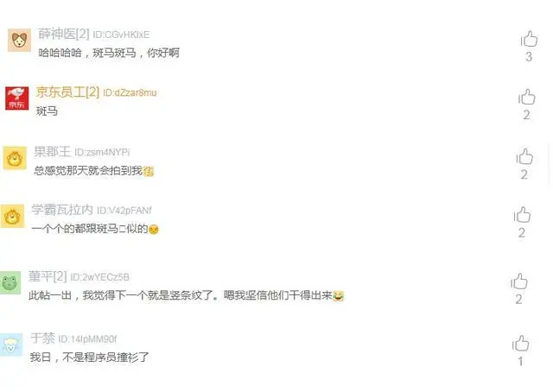Open the red 京东 avatar
This screenshot has width=553, height=392.
(x=17, y=98)
